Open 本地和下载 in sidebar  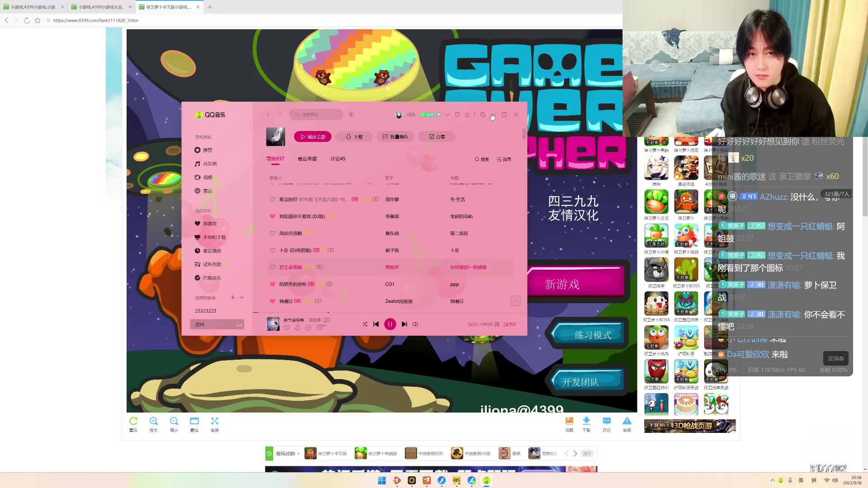pos(210,237)
